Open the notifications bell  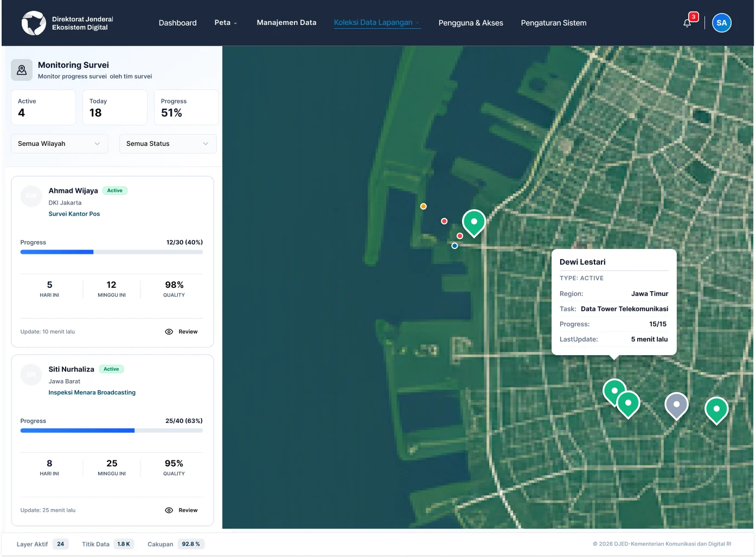[687, 23]
